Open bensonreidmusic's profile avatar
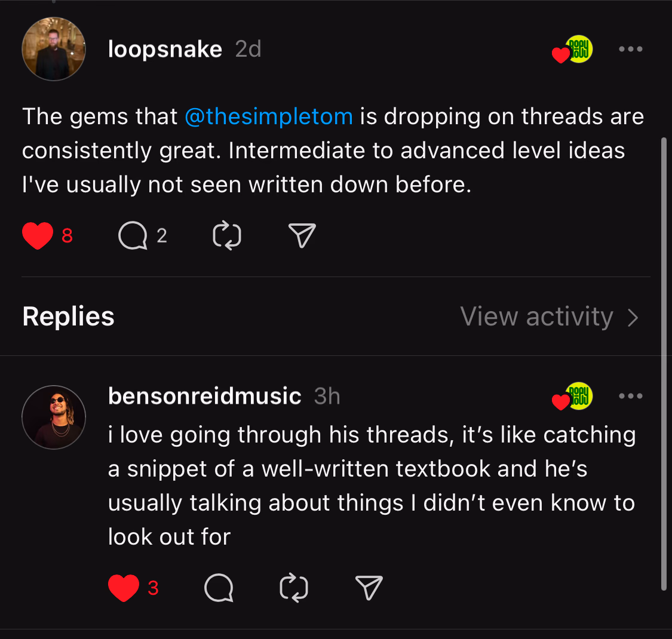Viewport: 672px width, 639px height. (54, 417)
